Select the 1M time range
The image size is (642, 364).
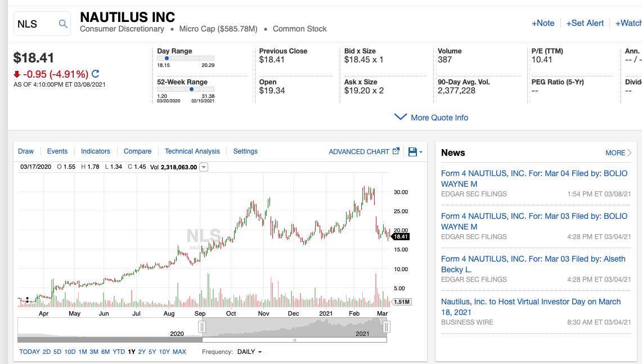click(83, 352)
